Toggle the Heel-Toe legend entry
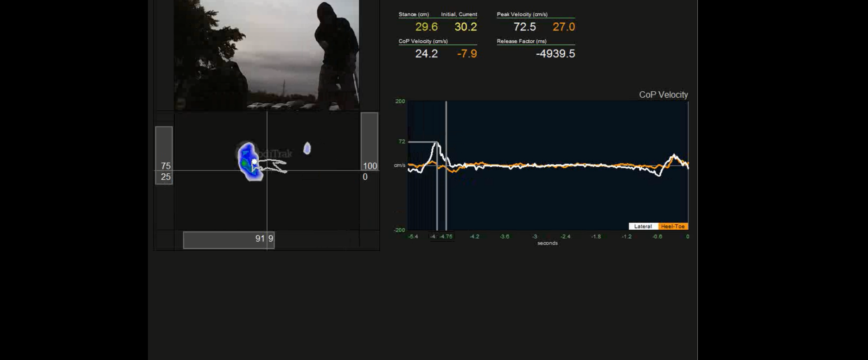This screenshot has height=360, width=868. [673, 227]
